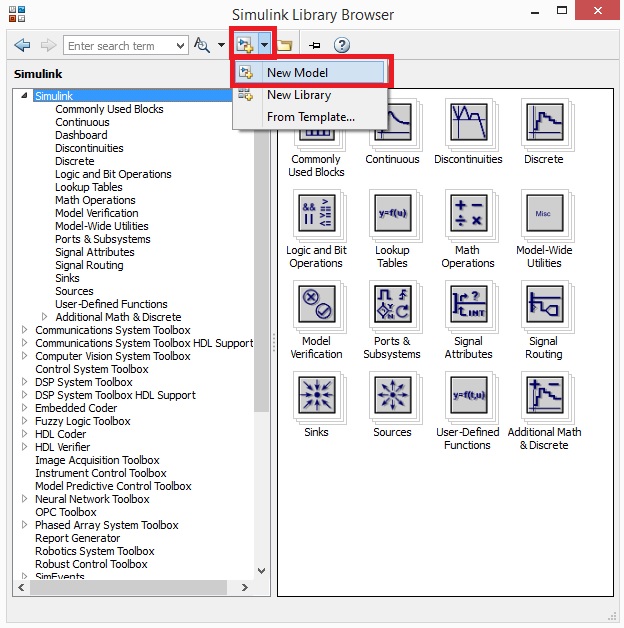Expand Additional Math & Discrete tree node
The width and height of the screenshot is (624, 628).
(x=44, y=316)
